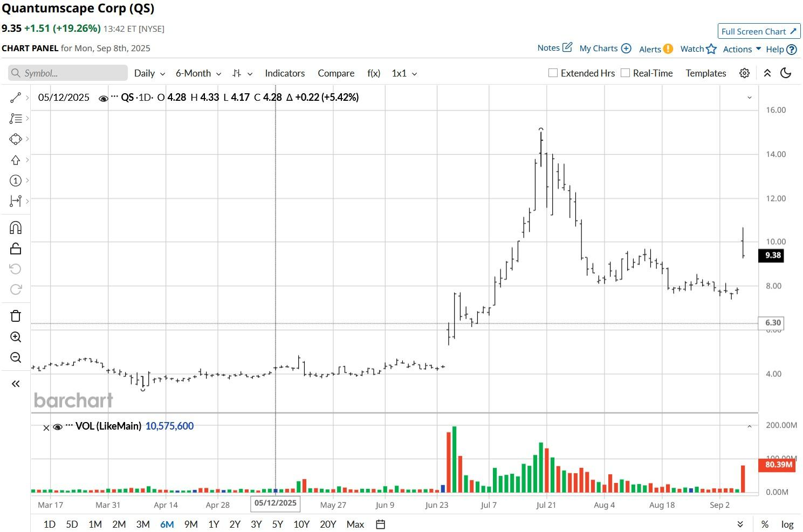This screenshot has width=803, height=532.
Task: Open the f(x) expressions menu
Action: (x=374, y=73)
